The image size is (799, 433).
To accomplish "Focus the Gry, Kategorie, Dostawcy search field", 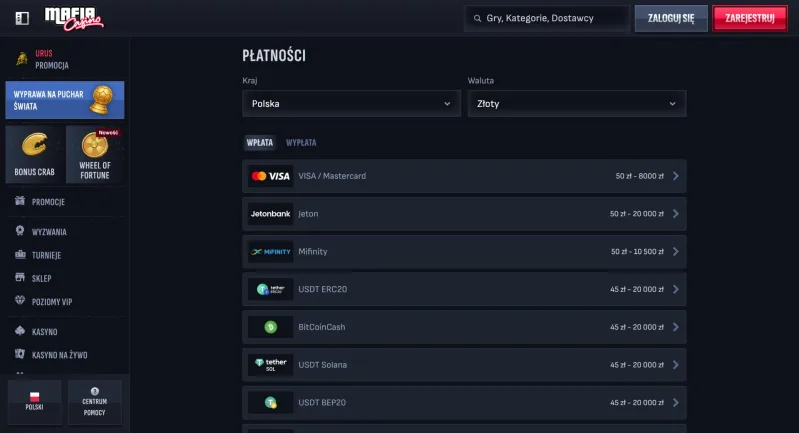I will [x=547, y=18].
